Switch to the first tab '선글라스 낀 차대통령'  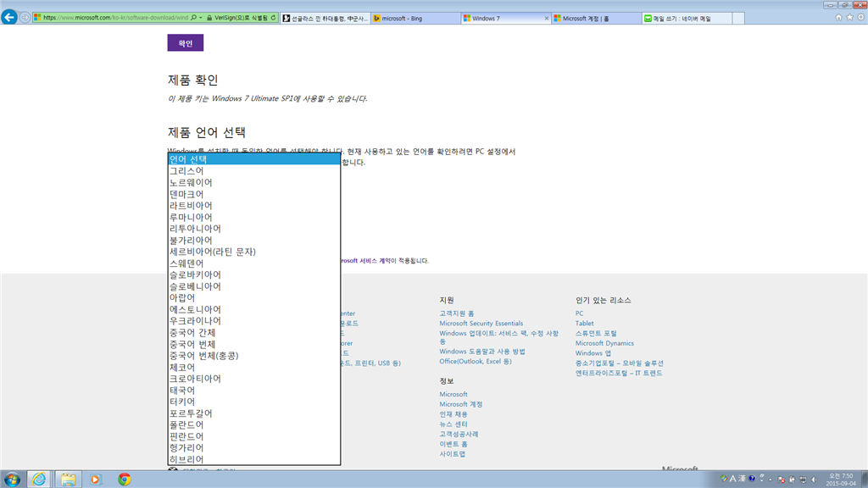coord(325,19)
